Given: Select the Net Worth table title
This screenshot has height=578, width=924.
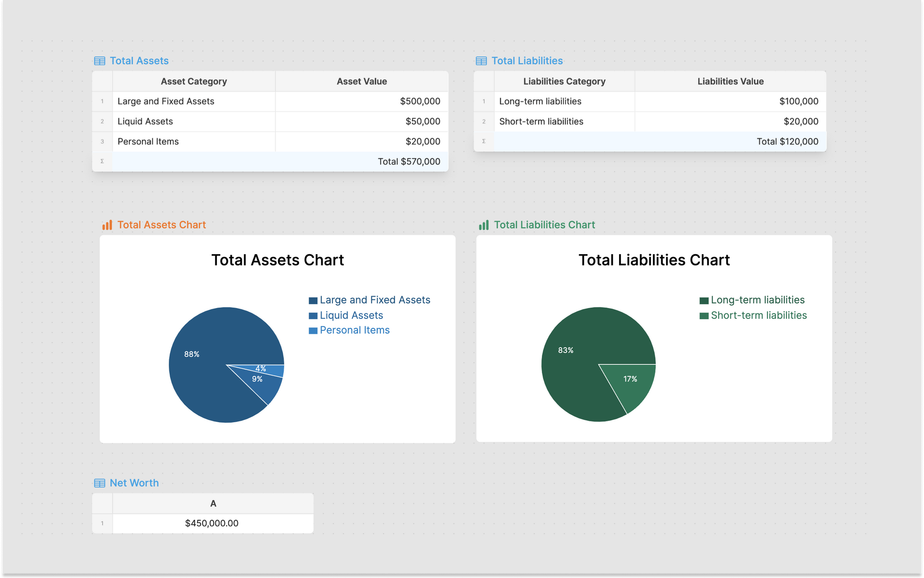Looking at the screenshot, I should pos(134,483).
